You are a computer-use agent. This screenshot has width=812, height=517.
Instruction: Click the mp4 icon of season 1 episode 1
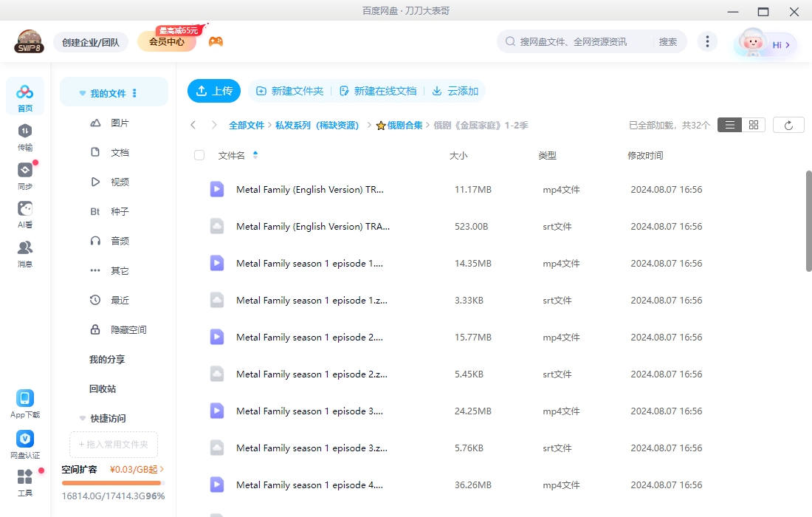pos(217,263)
